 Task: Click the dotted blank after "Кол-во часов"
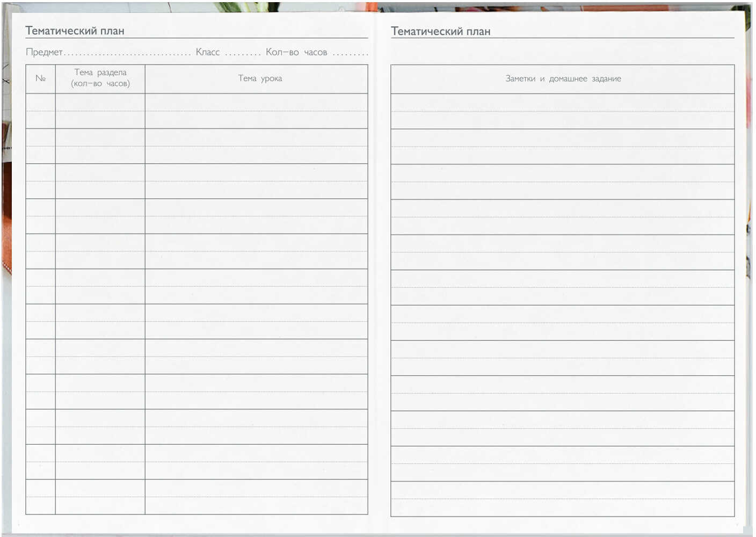[350, 53]
